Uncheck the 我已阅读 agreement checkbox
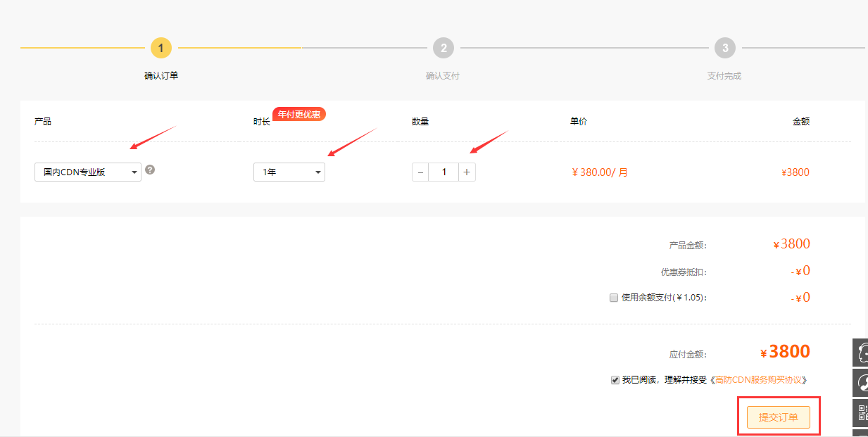This screenshot has width=868, height=437. 615,380
